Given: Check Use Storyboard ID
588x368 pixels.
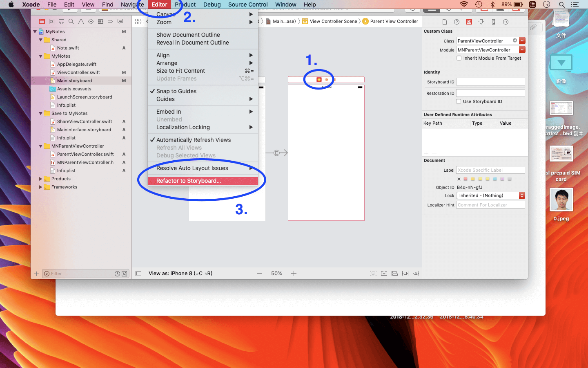Looking at the screenshot, I should click(459, 101).
